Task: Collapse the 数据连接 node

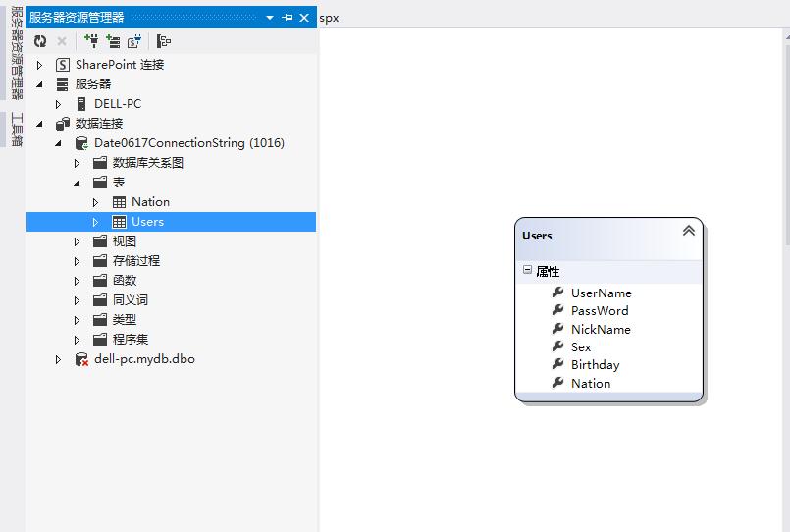Action: (x=40, y=124)
